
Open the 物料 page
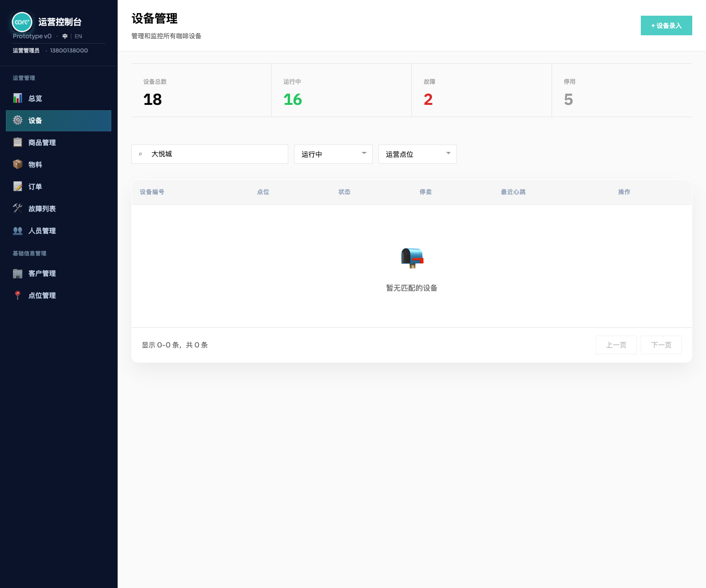tap(58, 165)
